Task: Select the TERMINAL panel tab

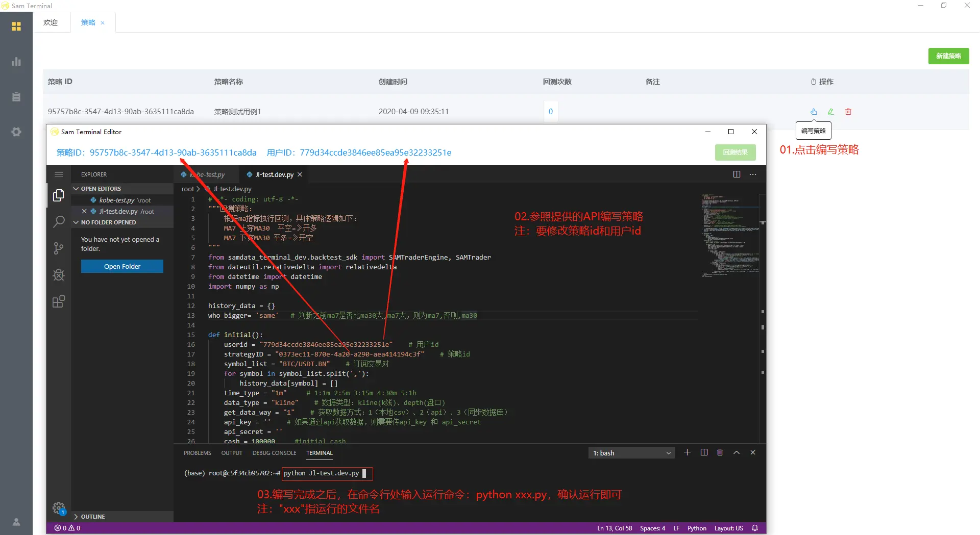Action: pos(320,453)
